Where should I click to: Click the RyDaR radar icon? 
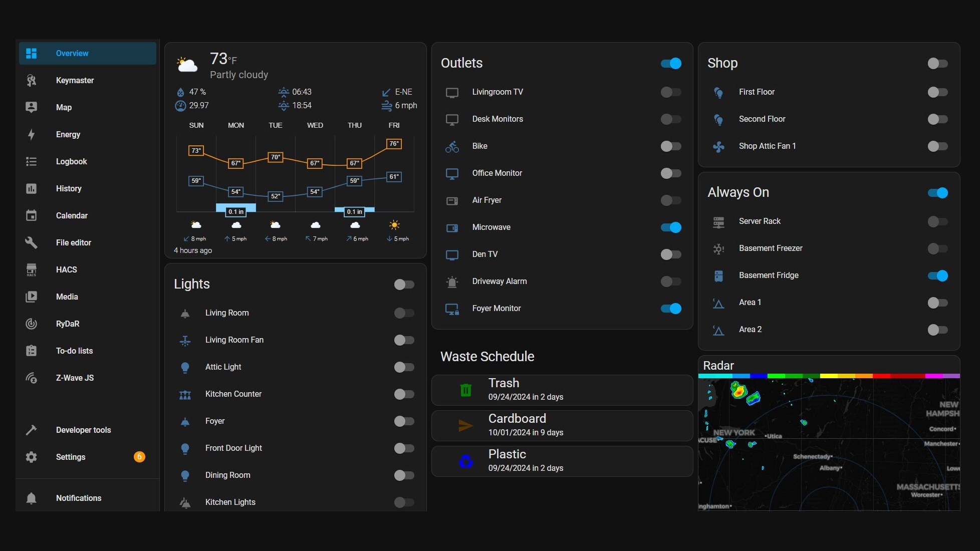click(31, 324)
